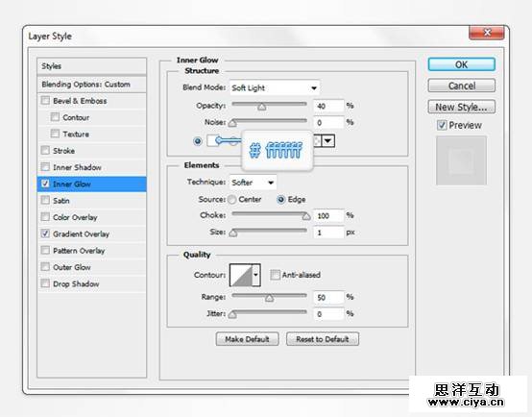Open the Contour curve picker thumbnail
The width and height of the screenshot is (532, 417).
(241, 275)
